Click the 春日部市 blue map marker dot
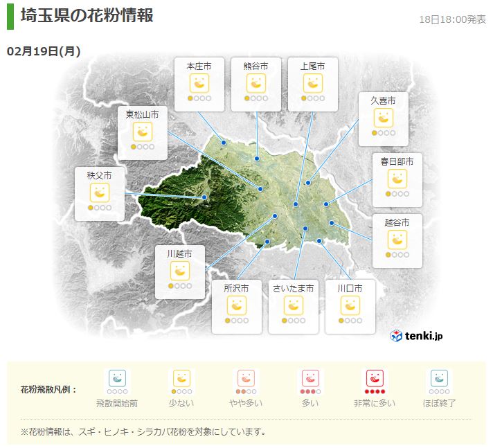Screen dimensions: 493x448 326,204
